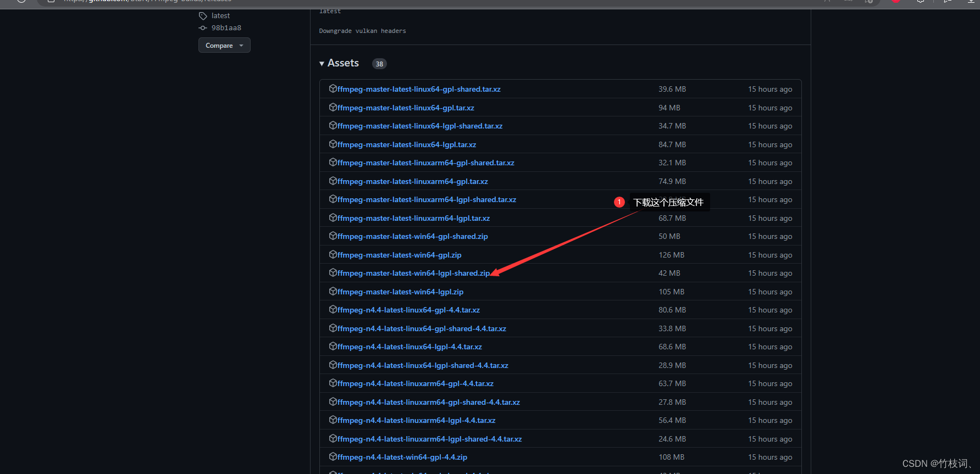980x474 pixels.
Task: Click the browser address bar URL
Action: point(147,1)
